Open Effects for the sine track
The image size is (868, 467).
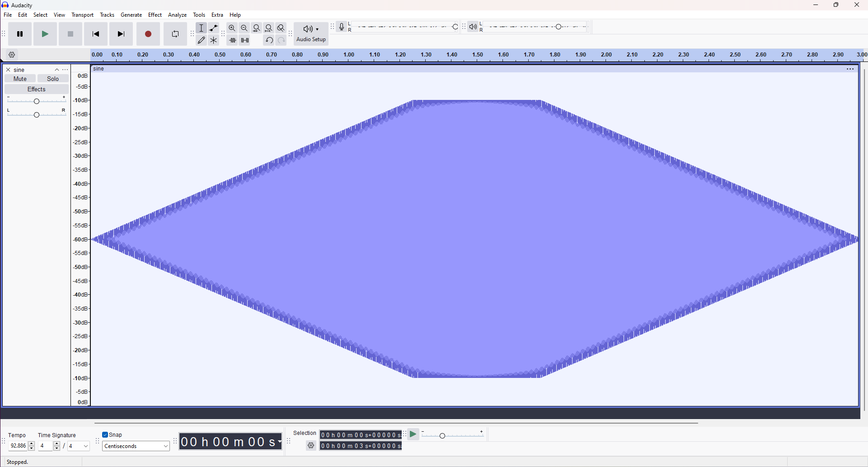click(36, 89)
